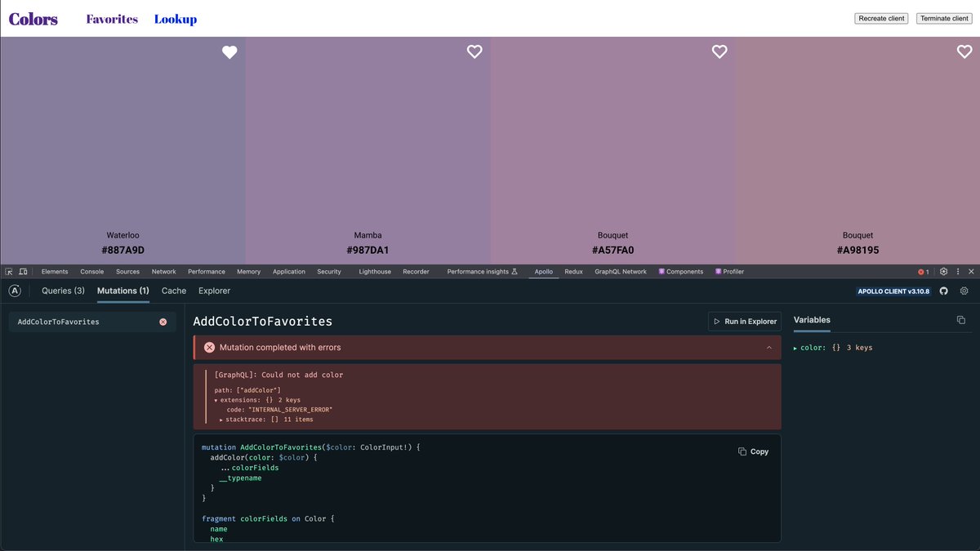The width and height of the screenshot is (980, 551).
Task: Click the Apollo Client v3.10.8 badge
Action: click(x=893, y=291)
